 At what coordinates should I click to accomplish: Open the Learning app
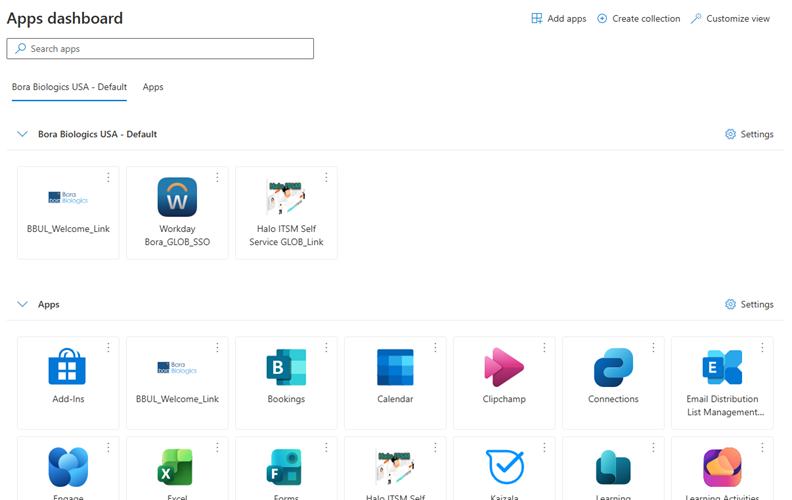click(613, 469)
